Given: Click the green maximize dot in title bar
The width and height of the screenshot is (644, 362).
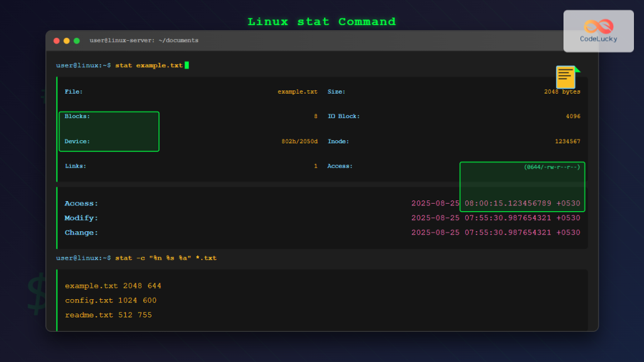Looking at the screenshot, I should tap(77, 41).
